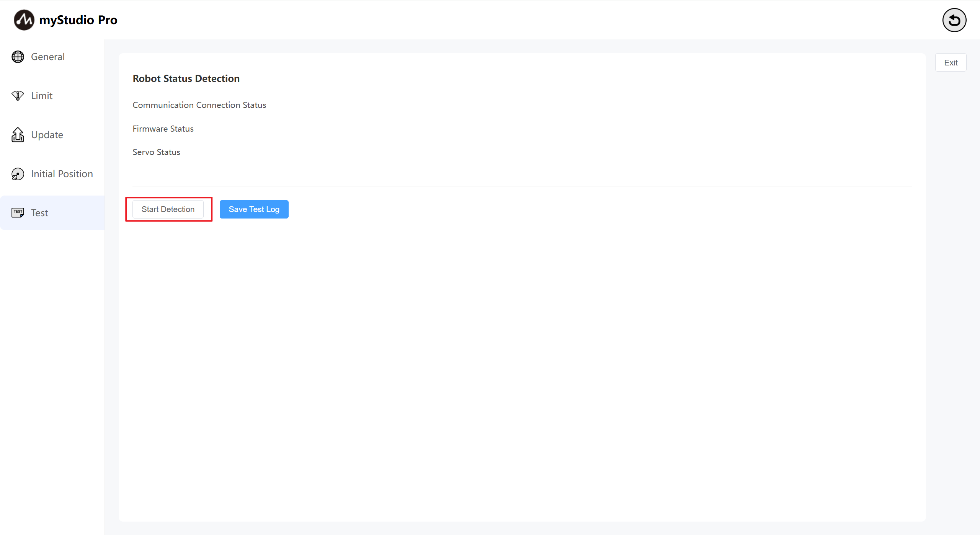Click the Limit gauge icon
Viewport: 980px width, 535px height.
pos(18,96)
